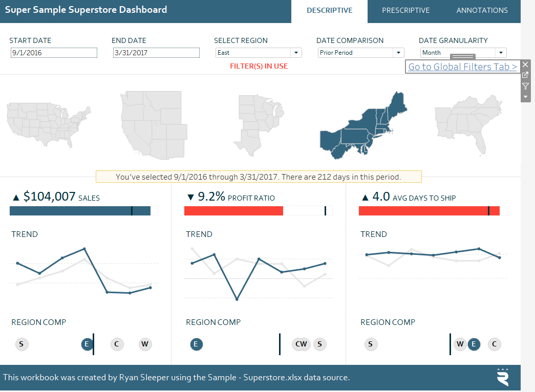Open the Date Granularity dropdown showing Month
The width and height of the screenshot is (535, 392).
point(463,53)
